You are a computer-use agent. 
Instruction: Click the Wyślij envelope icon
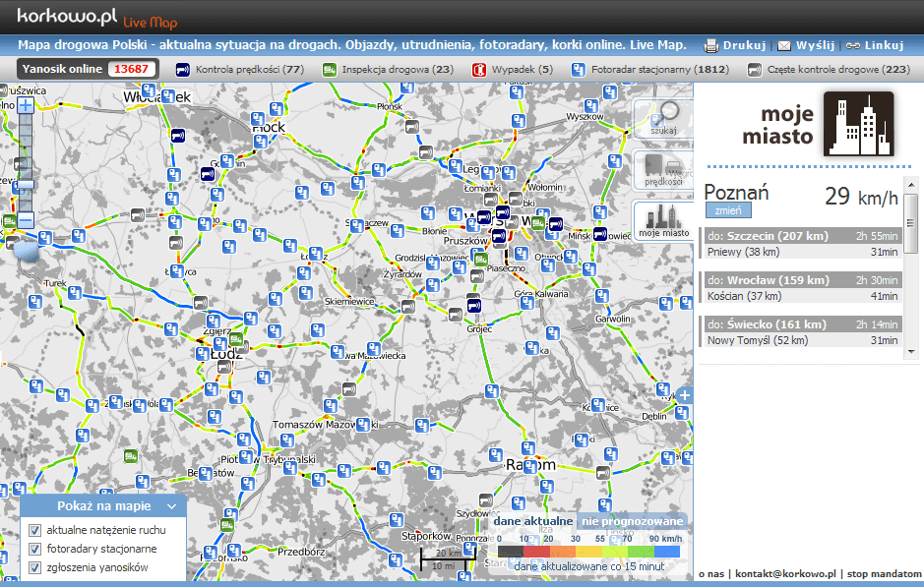[784, 45]
